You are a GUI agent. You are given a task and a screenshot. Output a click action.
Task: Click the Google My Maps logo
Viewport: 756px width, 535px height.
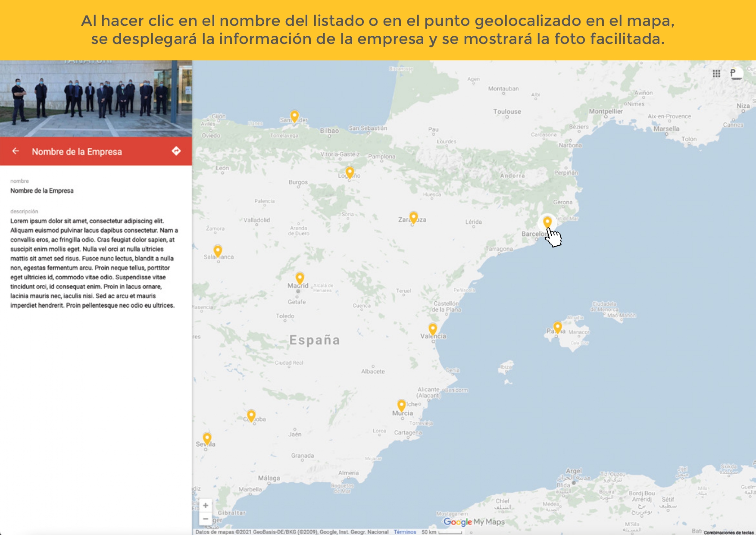(474, 522)
